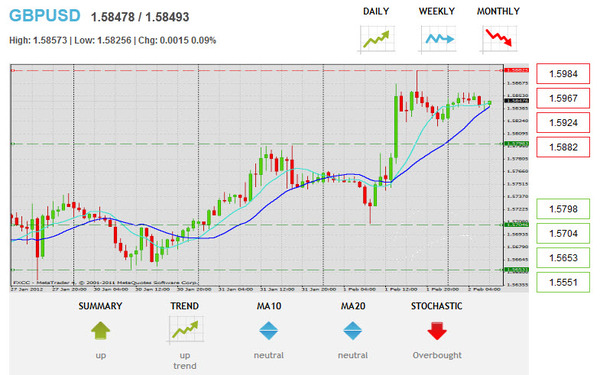Click the green Summary up arrow

101,331
